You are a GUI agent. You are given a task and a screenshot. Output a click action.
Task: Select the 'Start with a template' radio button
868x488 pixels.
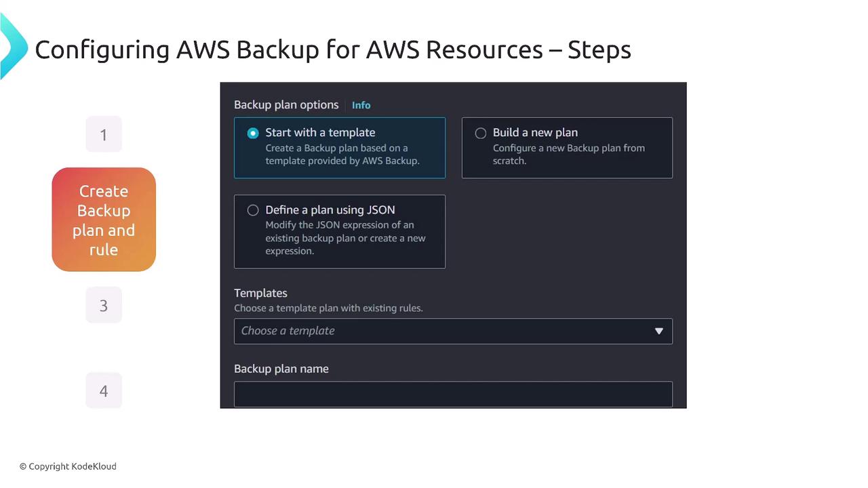[253, 134]
